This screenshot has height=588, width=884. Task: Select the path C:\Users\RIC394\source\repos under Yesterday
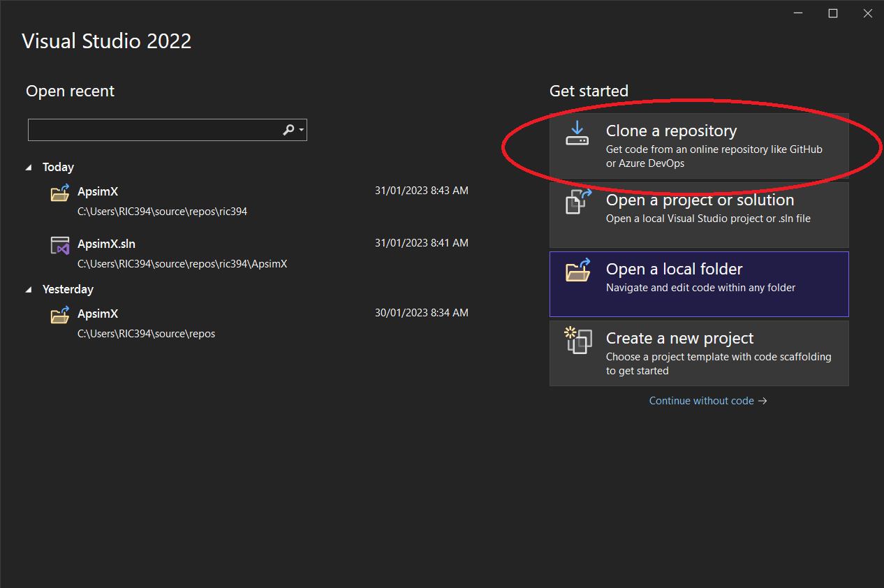pyautogui.click(x=146, y=334)
